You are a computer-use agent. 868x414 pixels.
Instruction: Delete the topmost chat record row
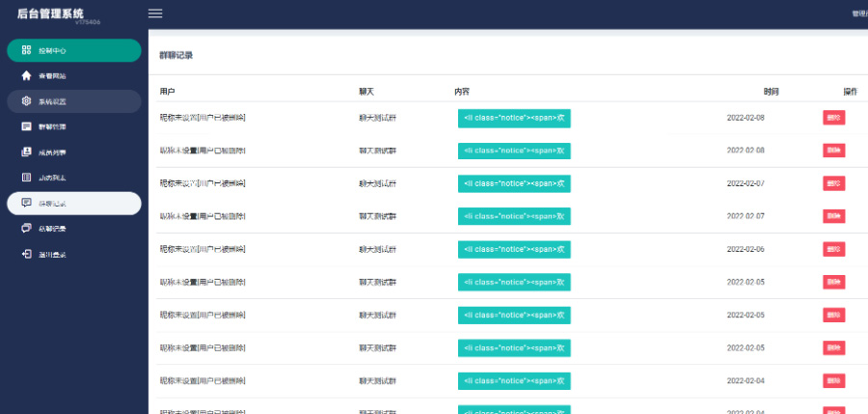pyautogui.click(x=833, y=117)
